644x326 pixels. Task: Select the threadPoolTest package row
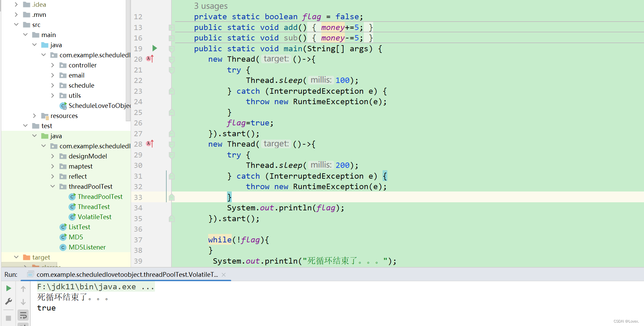point(66,186)
